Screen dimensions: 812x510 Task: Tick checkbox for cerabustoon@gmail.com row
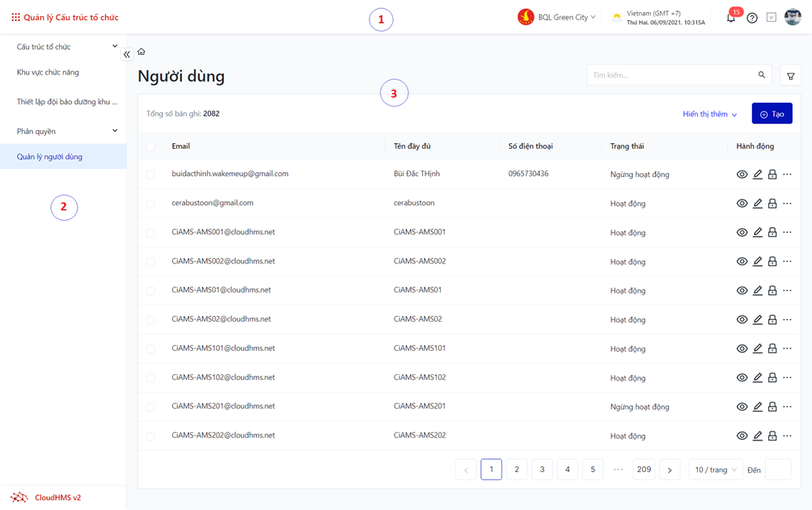150,204
